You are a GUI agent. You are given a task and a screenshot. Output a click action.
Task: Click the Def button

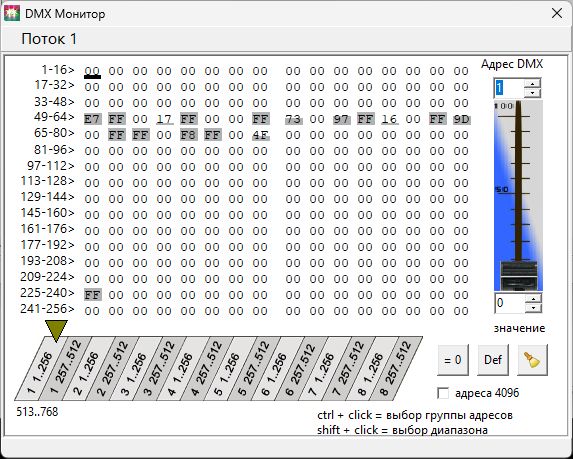(493, 360)
